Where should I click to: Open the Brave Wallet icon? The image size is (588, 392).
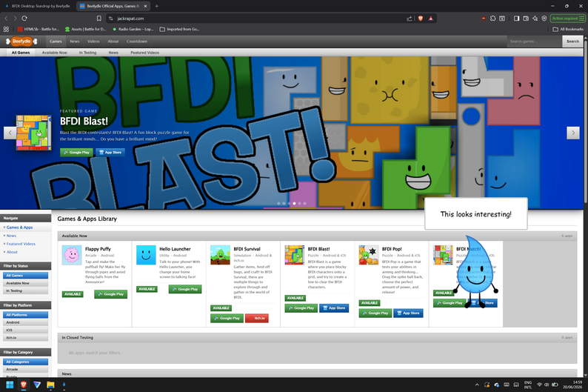click(x=526, y=19)
